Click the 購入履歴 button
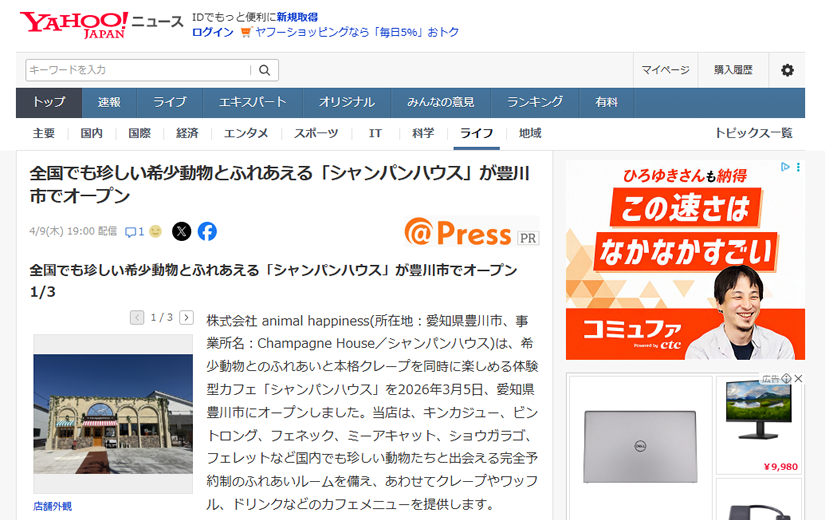The width and height of the screenshot is (825, 520). pyautogui.click(x=733, y=70)
